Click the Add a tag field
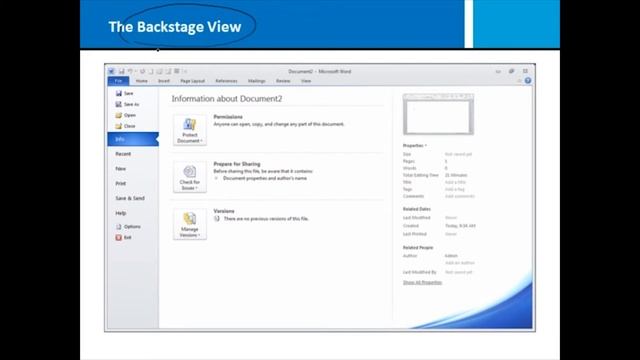 pos(455,189)
